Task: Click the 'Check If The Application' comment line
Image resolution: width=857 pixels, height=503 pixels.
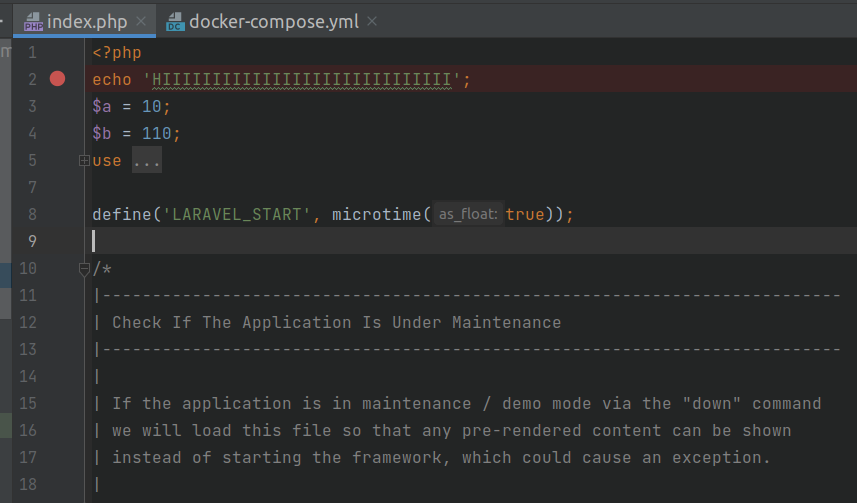Action: click(x=336, y=322)
